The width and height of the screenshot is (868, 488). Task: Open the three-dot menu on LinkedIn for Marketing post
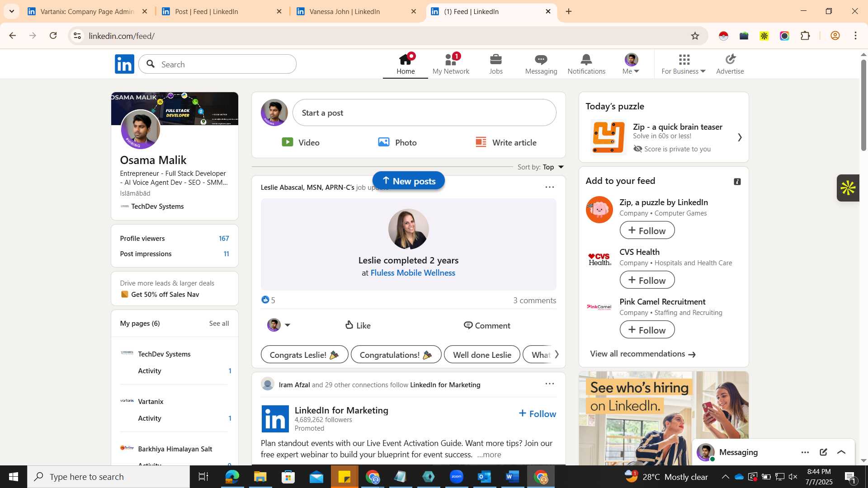pyautogui.click(x=549, y=384)
